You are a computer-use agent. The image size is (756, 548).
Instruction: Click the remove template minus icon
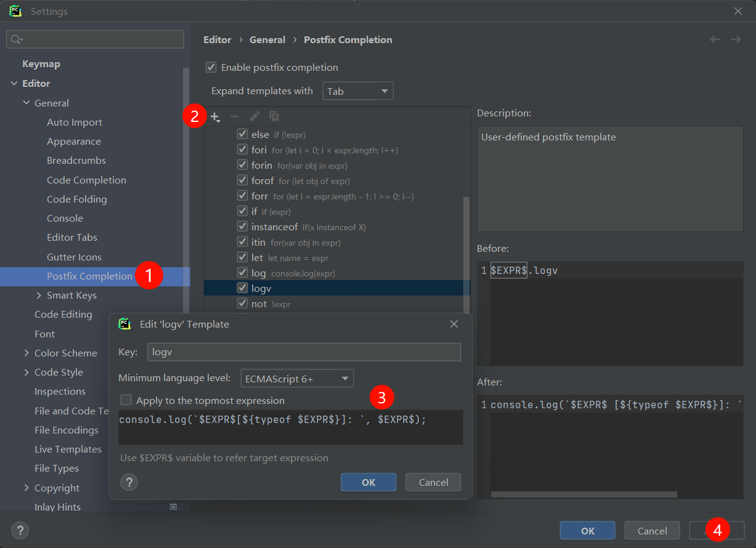tap(234, 116)
